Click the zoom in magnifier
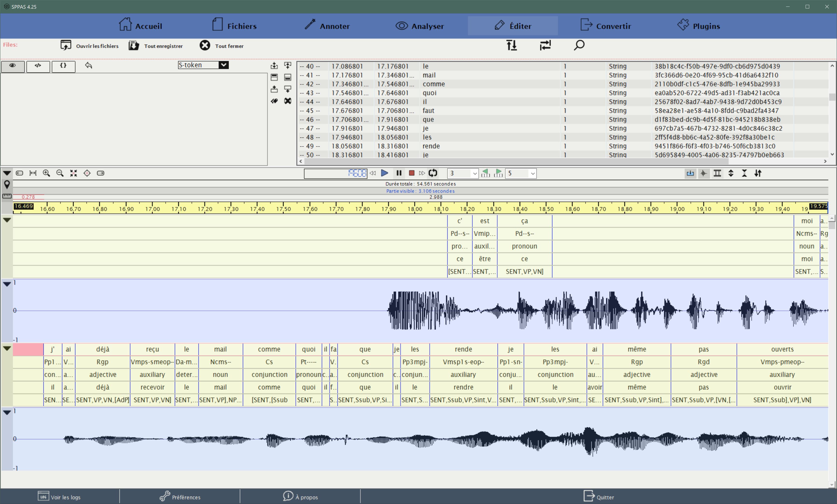Screen dimensions: 837x504 (x=47, y=173)
